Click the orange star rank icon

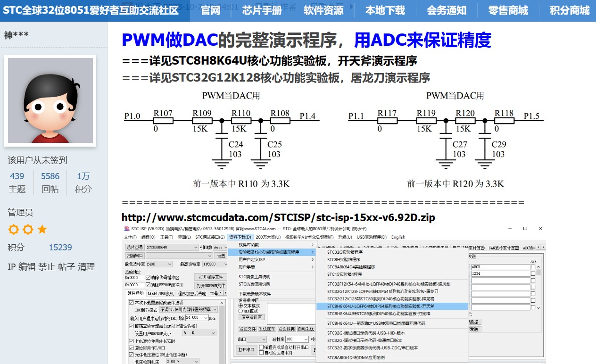(42, 230)
